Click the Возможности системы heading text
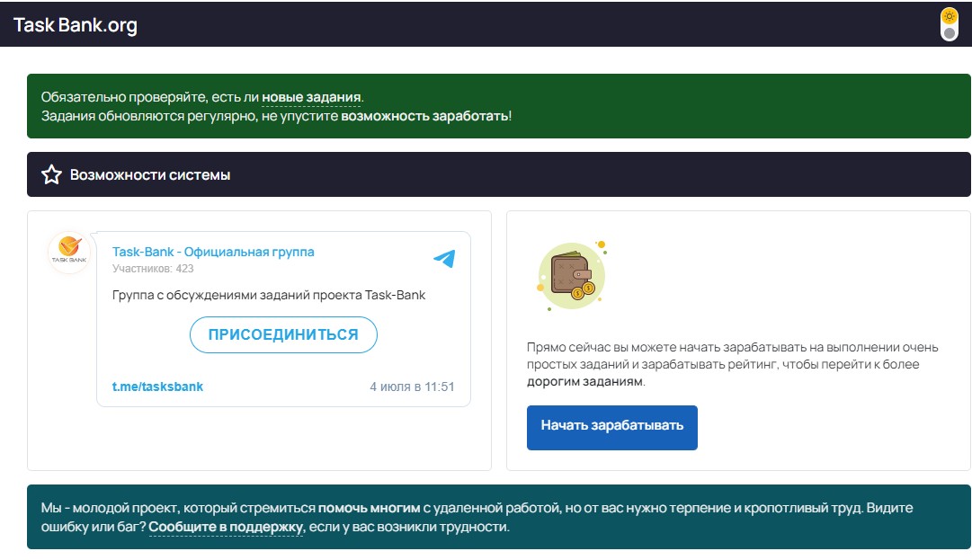 pos(150,175)
